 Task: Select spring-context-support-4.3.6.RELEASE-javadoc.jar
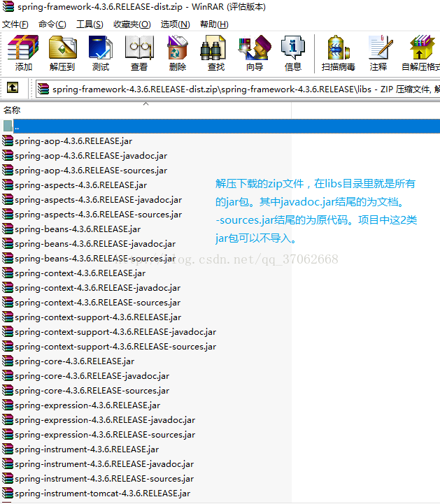(x=115, y=332)
